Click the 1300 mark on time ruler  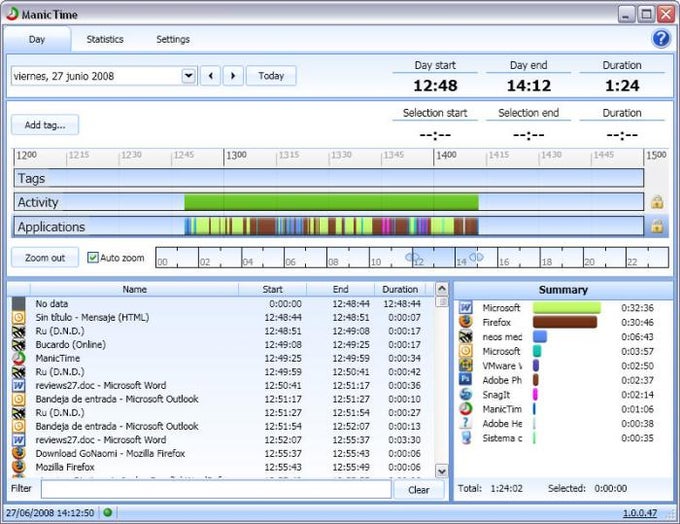point(236,155)
